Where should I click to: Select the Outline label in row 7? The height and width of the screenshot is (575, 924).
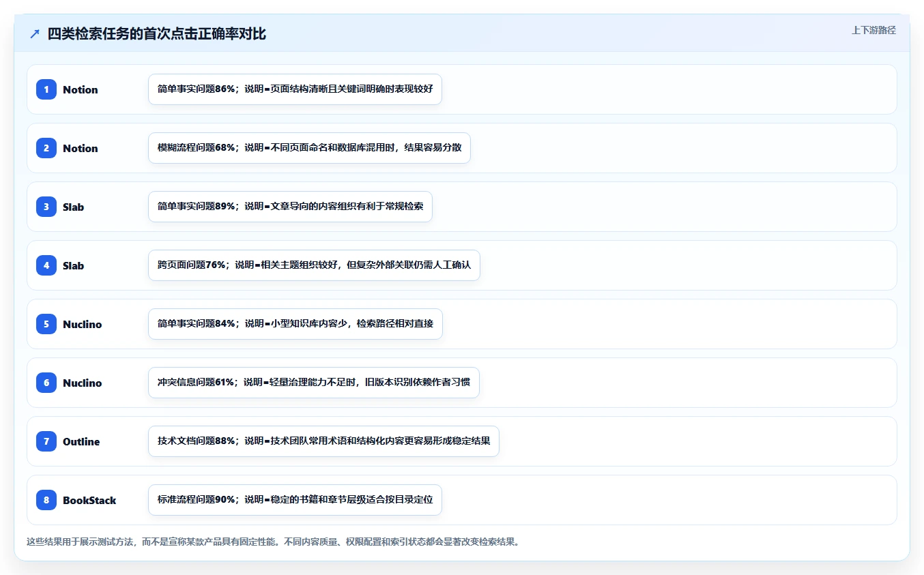click(81, 441)
